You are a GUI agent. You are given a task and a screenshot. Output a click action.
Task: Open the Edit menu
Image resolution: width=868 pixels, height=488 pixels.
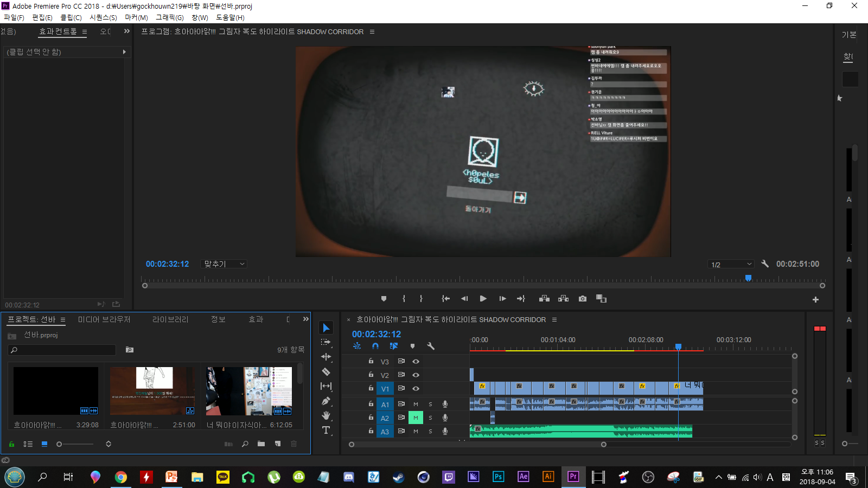[42, 17]
